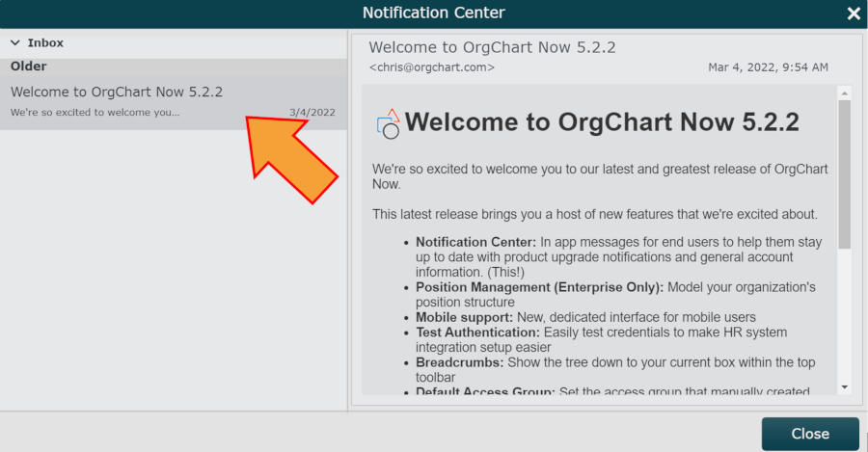Click the chris@orgchart.com sender address
This screenshot has width=868, height=452.
tap(432, 67)
